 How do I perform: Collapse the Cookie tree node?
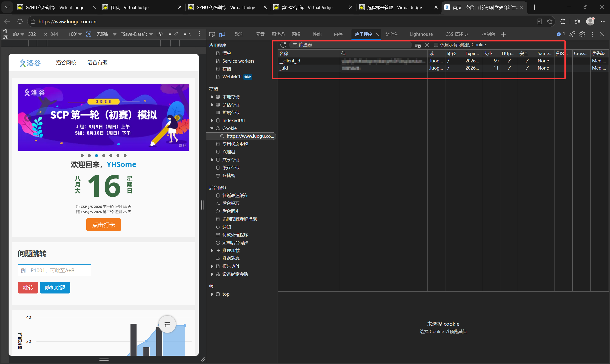(212, 128)
